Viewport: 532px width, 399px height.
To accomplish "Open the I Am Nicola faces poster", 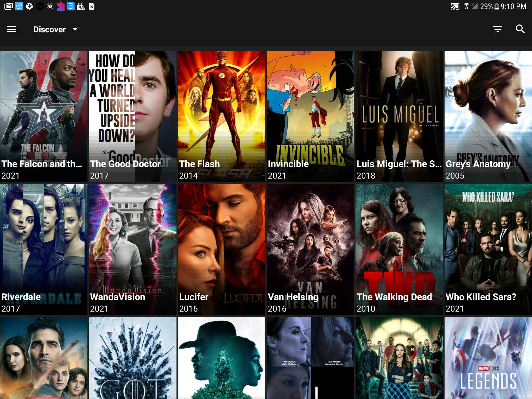I will click(x=310, y=358).
